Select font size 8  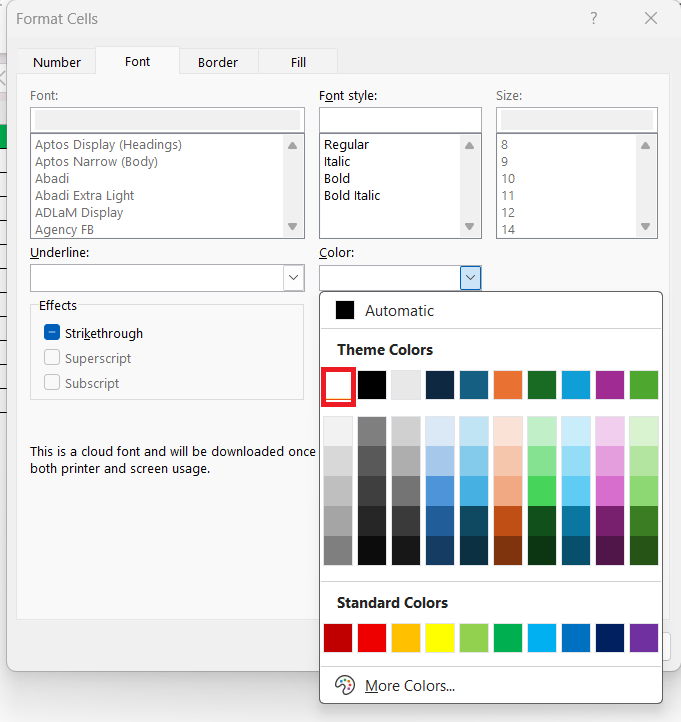pyautogui.click(x=505, y=145)
